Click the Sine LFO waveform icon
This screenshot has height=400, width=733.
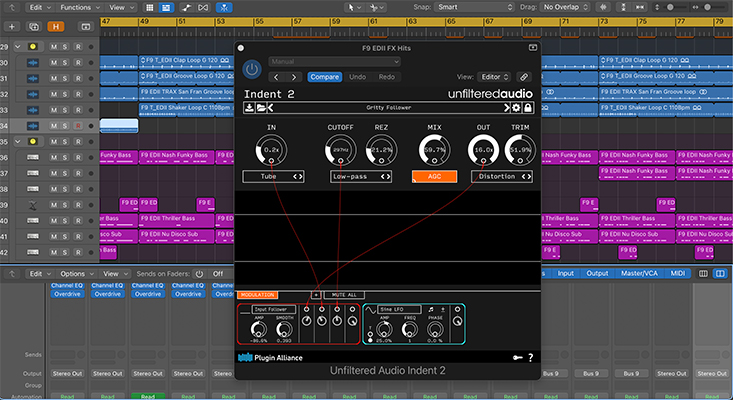pos(370,309)
